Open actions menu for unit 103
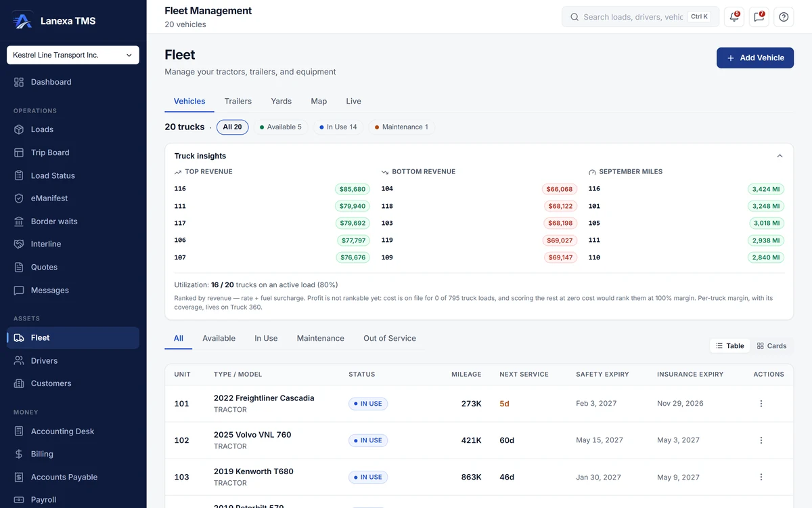 tap(761, 477)
